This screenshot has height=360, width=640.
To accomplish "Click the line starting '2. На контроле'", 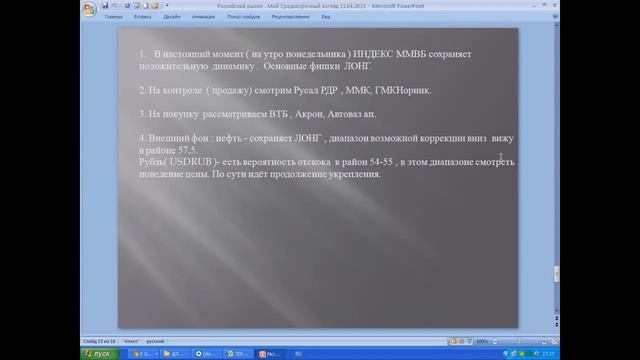I will [285, 90].
